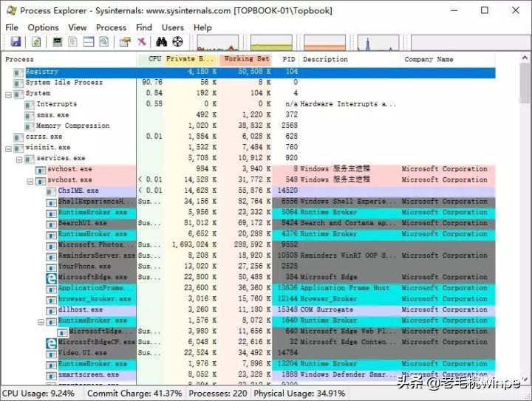Collapse the System process tree node
This screenshot has width=532, height=401.
(8, 94)
